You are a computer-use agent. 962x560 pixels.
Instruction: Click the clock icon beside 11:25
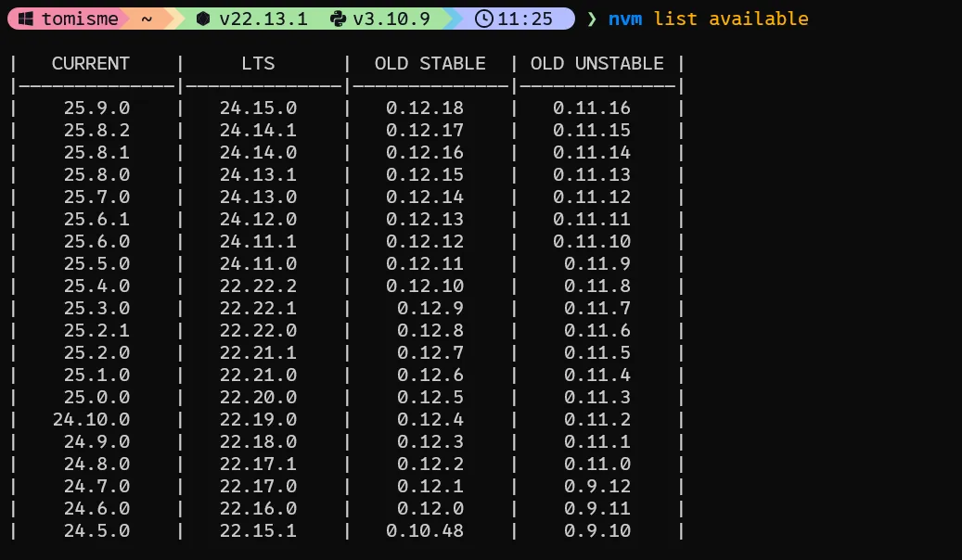click(x=484, y=19)
